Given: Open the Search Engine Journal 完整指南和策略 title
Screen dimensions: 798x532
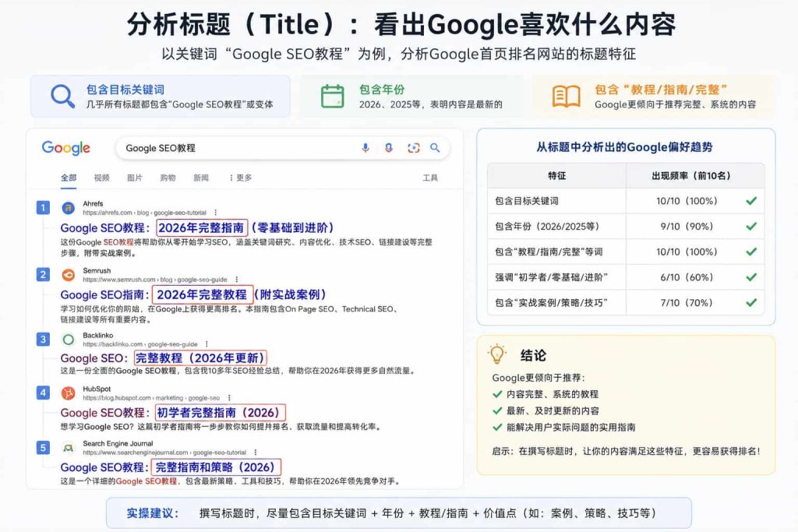Looking at the screenshot, I should [x=171, y=467].
